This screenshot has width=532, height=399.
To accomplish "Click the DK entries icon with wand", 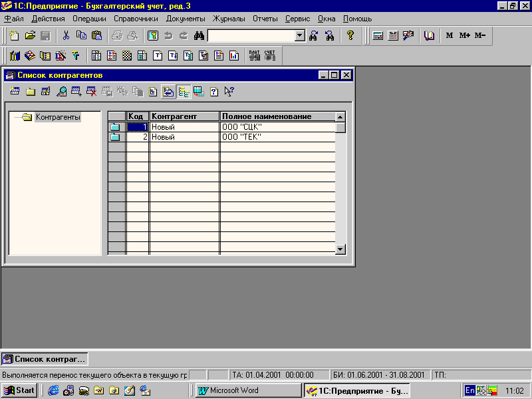I will [x=61, y=56].
